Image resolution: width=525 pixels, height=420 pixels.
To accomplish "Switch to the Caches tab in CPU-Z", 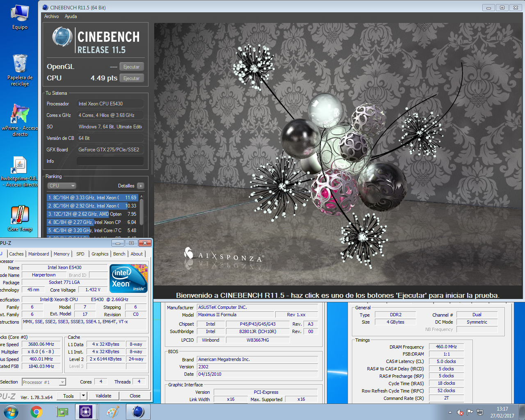I will [16, 254].
